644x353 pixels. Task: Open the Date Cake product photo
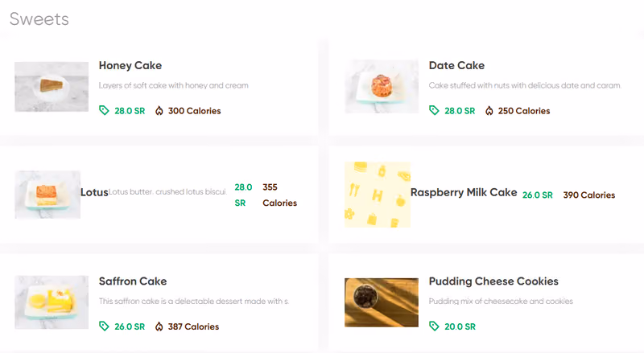[x=382, y=87]
